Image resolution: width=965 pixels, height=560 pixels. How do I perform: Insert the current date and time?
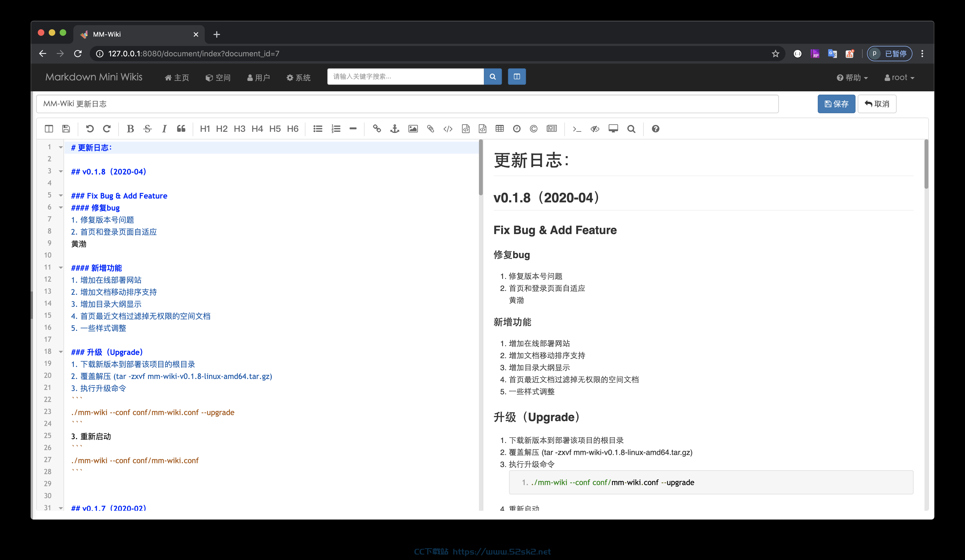pyautogui.click(x=517, y=129)
